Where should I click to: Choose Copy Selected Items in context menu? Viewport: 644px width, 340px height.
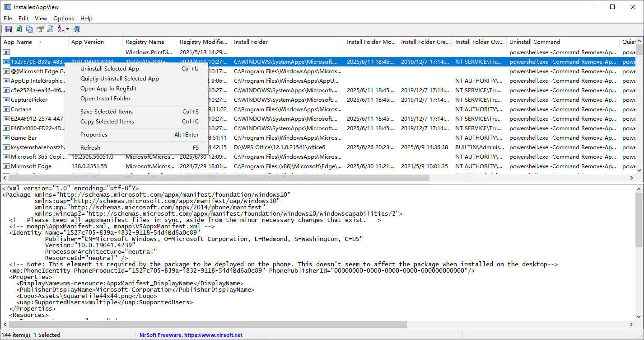136,122
